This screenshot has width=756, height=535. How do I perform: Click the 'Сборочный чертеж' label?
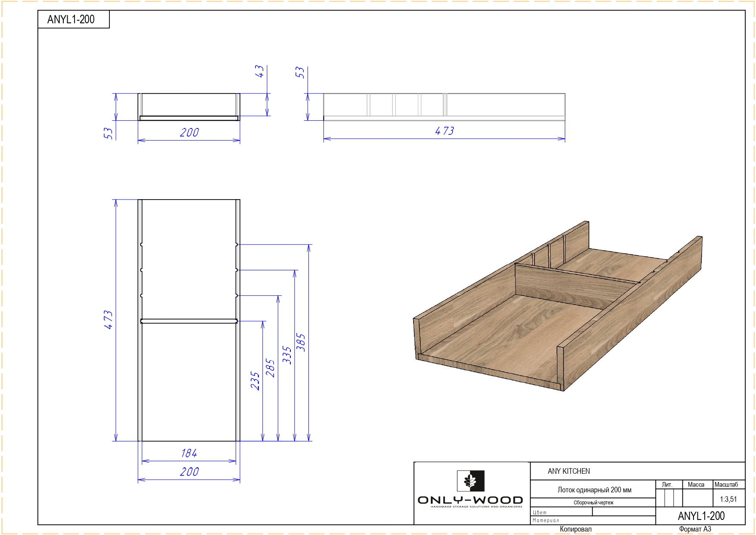pyautogui.click(x=593, y=503)
